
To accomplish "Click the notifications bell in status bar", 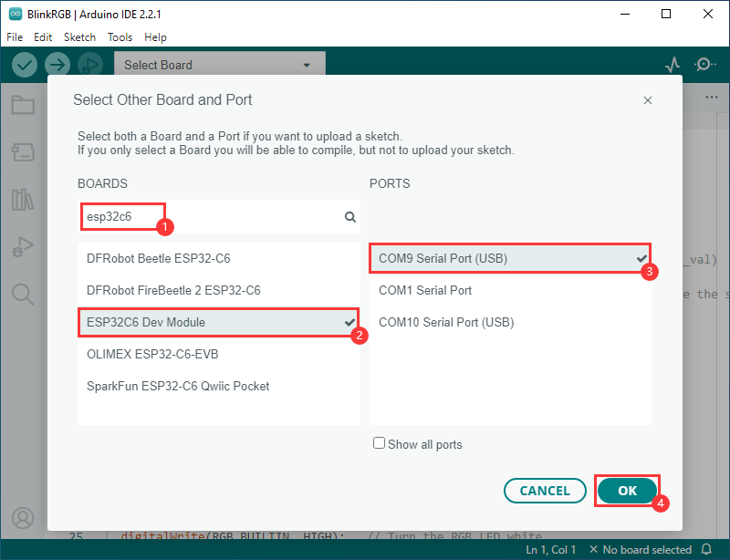I will 706,549.
